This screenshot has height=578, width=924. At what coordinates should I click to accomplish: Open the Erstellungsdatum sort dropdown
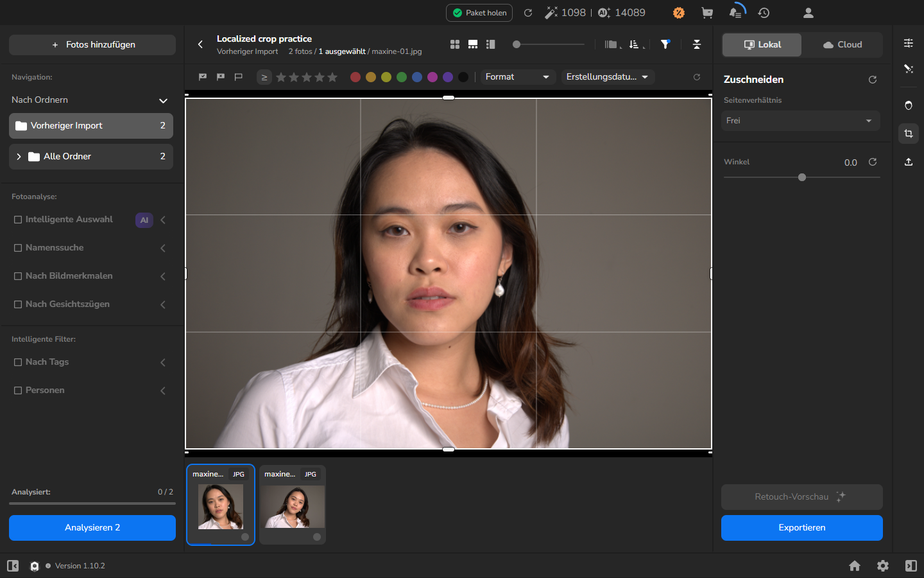(x=608, y=77)
